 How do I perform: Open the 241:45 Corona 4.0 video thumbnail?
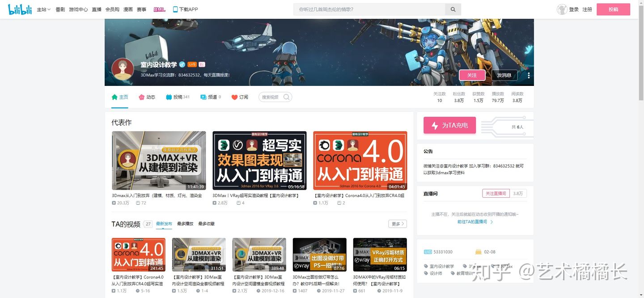139,255
